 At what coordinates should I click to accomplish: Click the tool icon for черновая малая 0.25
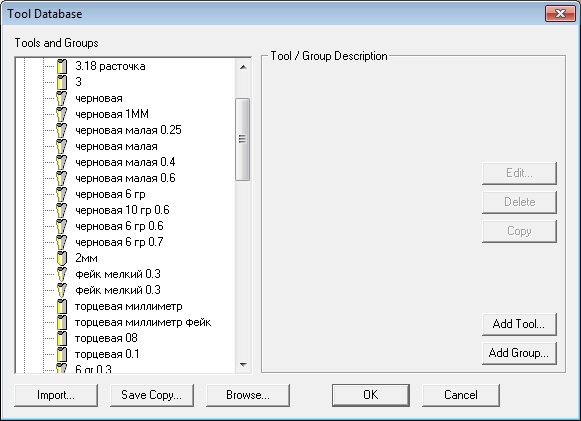(x=62, y=130)
